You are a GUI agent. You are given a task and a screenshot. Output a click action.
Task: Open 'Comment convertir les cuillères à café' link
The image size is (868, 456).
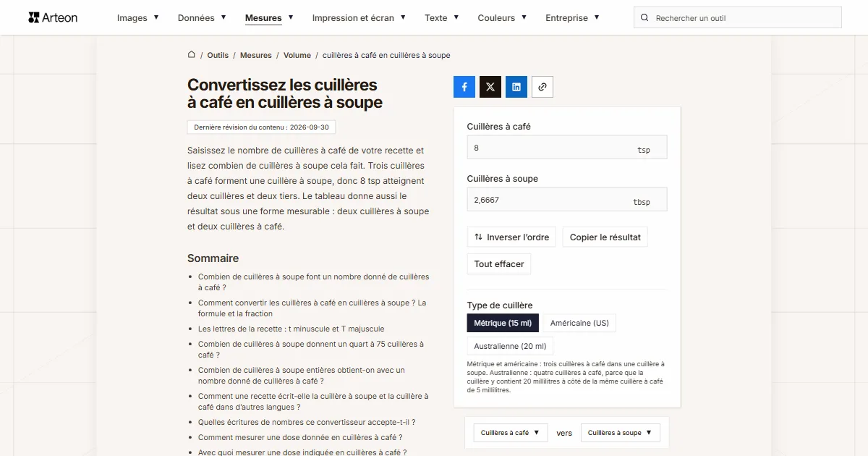point(312,308)
